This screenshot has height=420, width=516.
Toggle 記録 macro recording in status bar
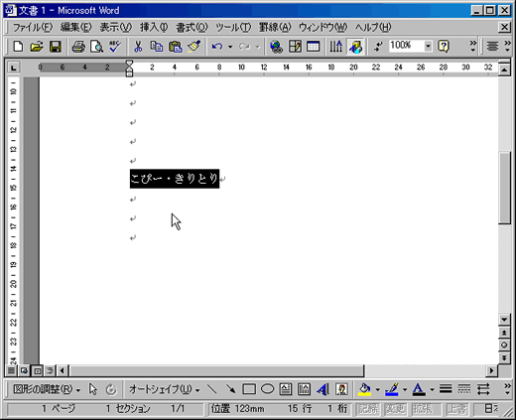(368, 409)
